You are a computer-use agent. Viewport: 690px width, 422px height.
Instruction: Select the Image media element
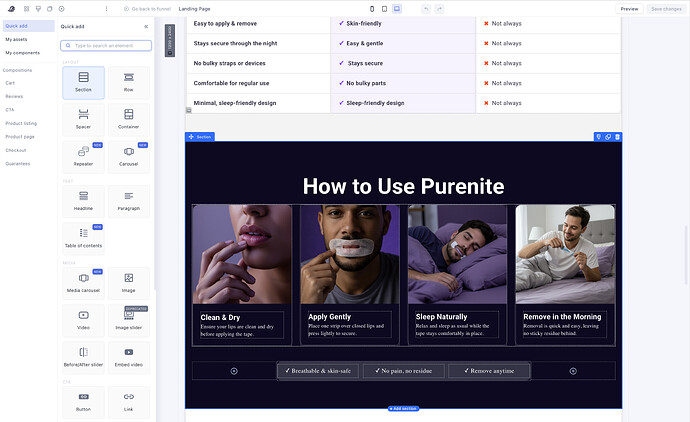[128, 283]
